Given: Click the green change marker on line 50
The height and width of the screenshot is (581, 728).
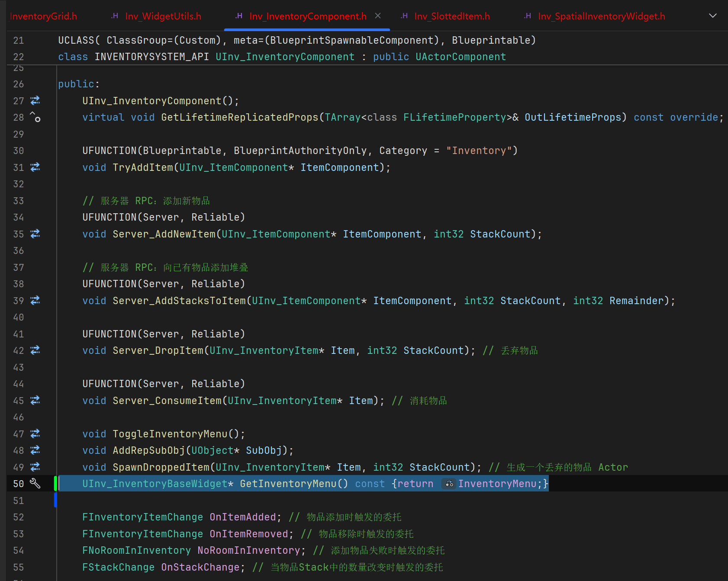Looking at the screenshot, I should pyautogui.click(x=55, y=483).
